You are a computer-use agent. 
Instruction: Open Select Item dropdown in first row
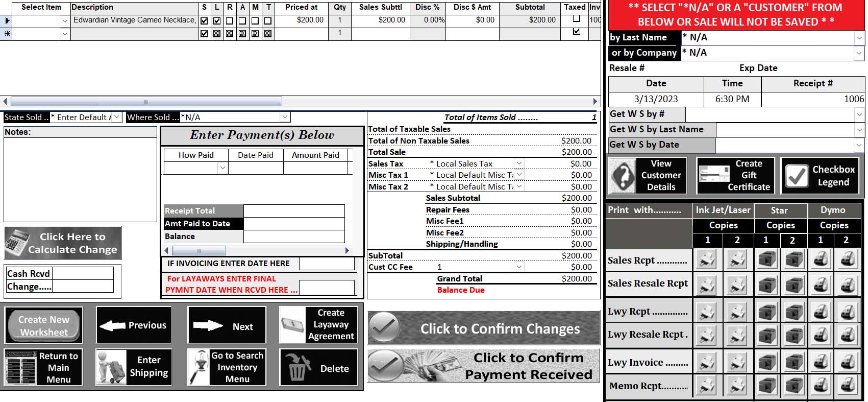point(64,21)
